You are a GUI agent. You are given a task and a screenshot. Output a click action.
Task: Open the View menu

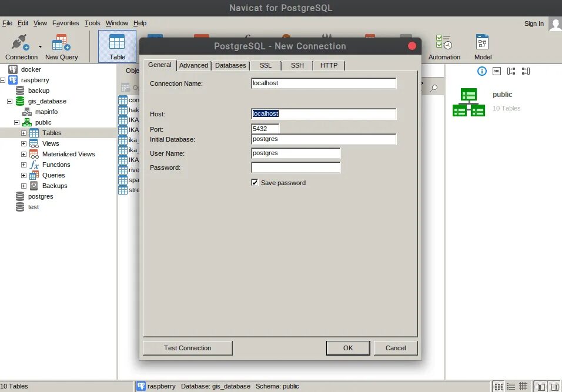[x=40, y=23]
